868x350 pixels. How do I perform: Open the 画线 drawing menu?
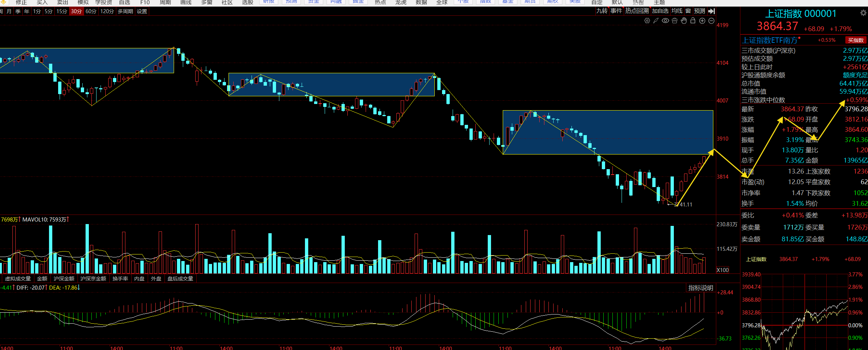point(186,3)
